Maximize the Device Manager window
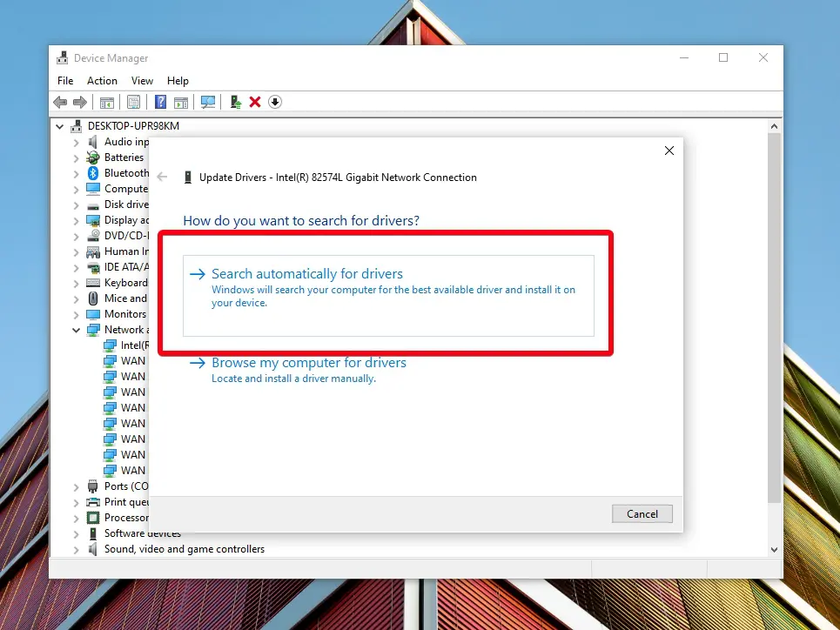840x630 pixels. pyautogui.click(x=723, y=57)
